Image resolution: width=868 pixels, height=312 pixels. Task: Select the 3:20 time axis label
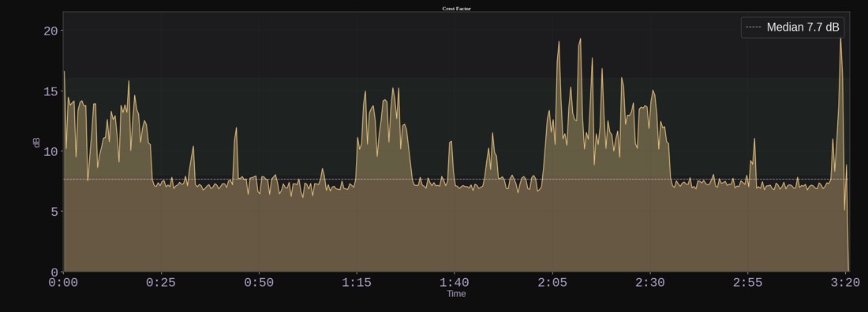[x=846, y=283]
